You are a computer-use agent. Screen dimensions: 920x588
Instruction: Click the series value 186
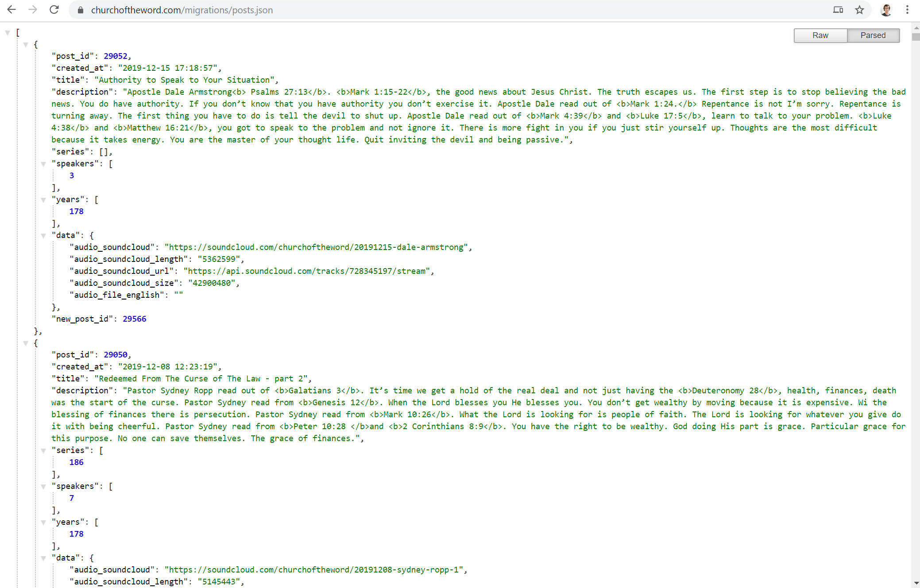coord(76,462)
